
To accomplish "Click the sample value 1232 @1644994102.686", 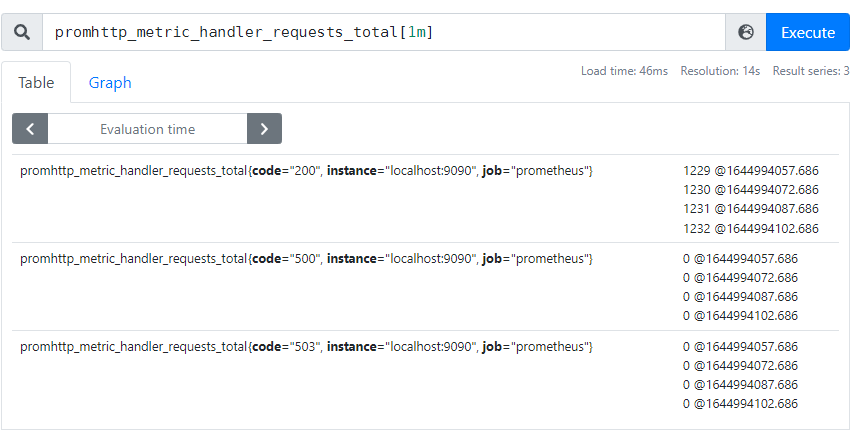I will [x=750, y=228].
